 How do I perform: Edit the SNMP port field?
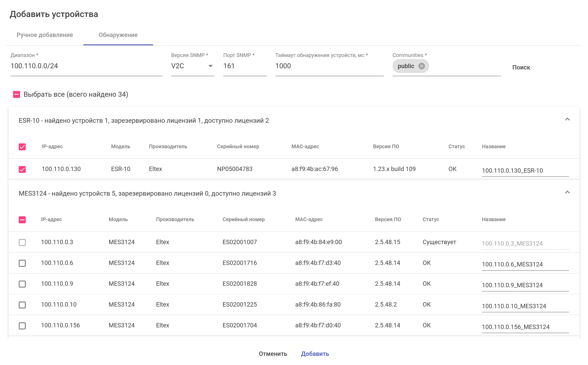[244, 66]
